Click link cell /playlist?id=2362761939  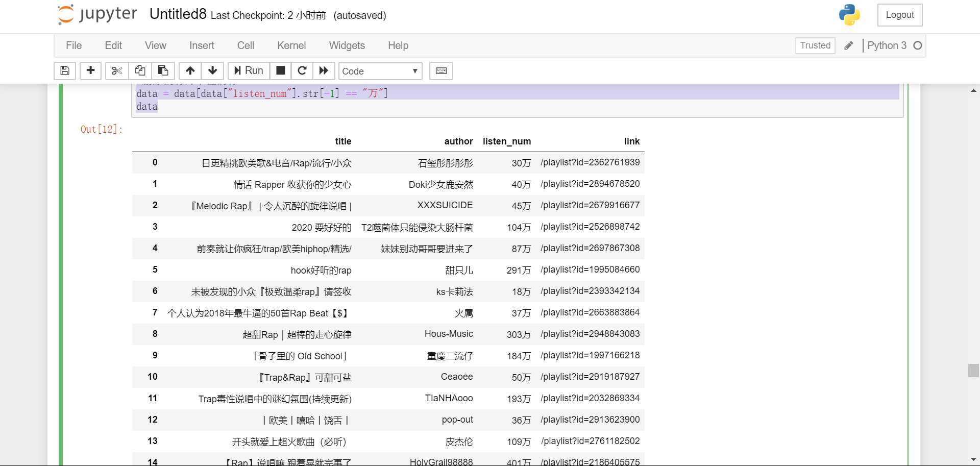(590, 162)
